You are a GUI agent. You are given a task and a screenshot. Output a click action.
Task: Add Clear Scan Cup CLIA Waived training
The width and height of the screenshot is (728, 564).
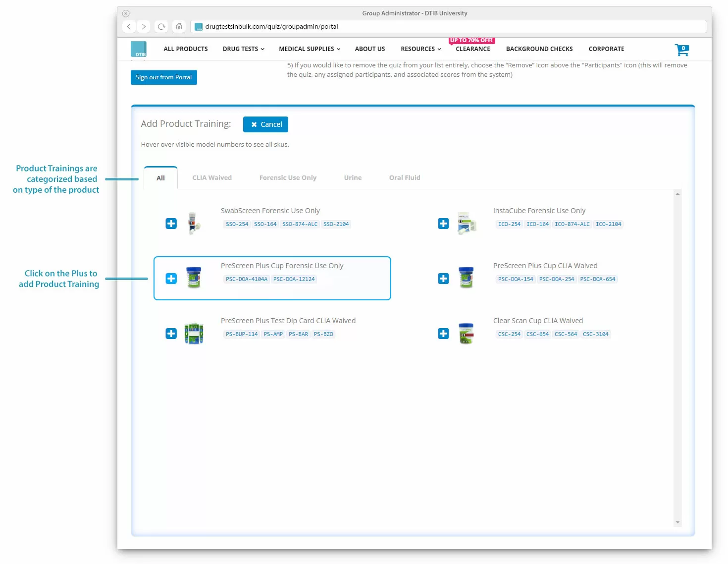click(443, 334)
